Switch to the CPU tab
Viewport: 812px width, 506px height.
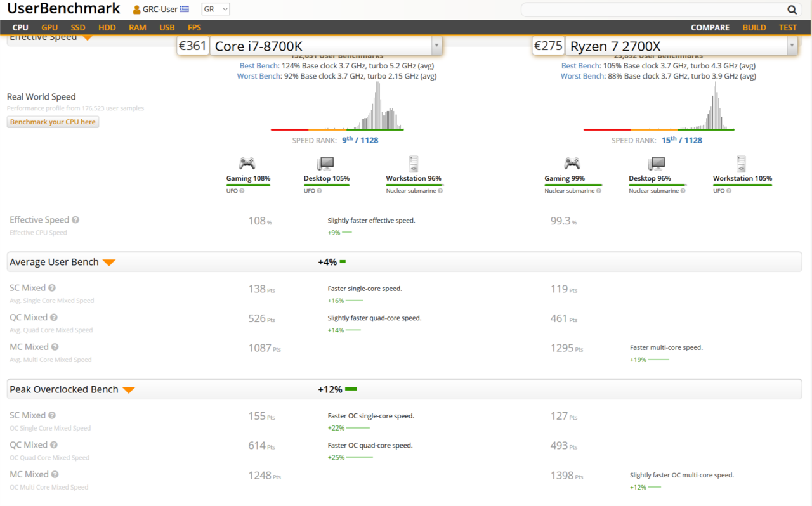pyautogui.click(x=20, y=27)
